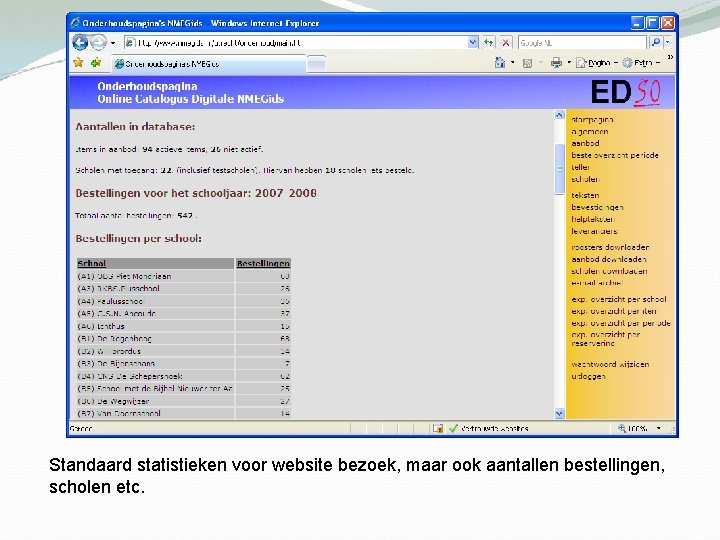The width and height of the screenshot is (720, 540).
Task: Open the search provider dropdown arrow
Action: [668, 42]
